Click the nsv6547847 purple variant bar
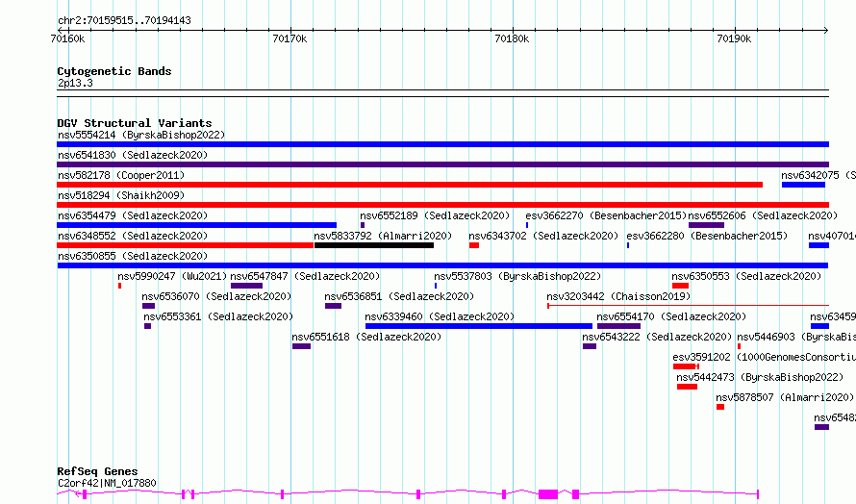 click(x=247, y=286)
